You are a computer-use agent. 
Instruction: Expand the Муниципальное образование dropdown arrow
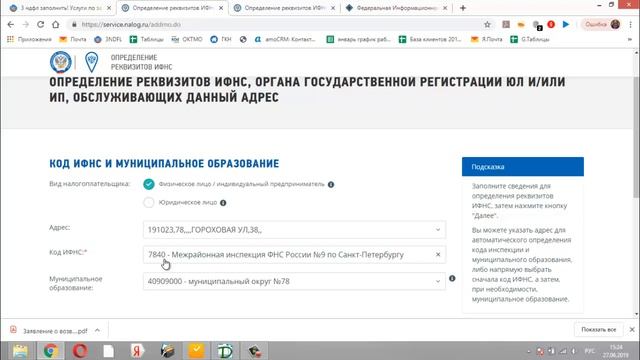pos(438,281)
